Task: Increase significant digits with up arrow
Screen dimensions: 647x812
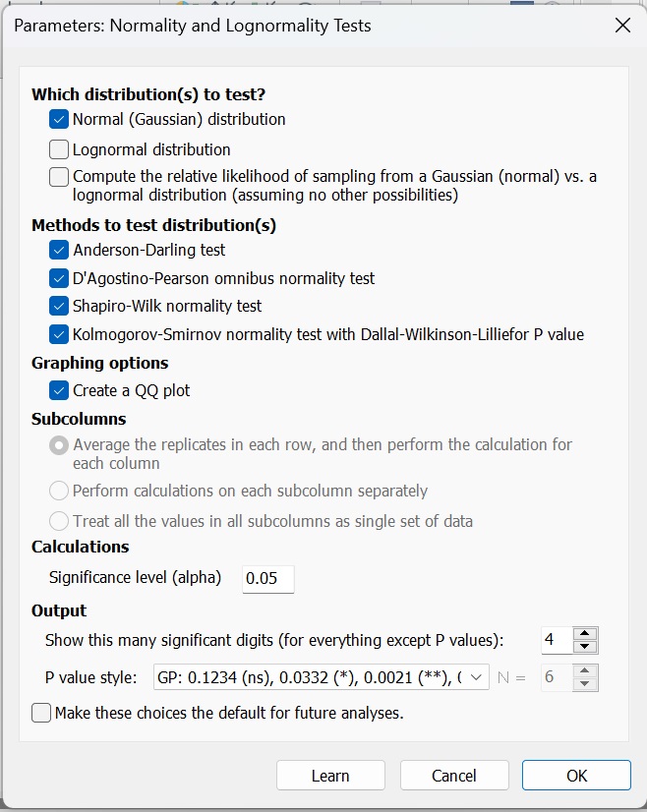Action: tap(584, 634)
